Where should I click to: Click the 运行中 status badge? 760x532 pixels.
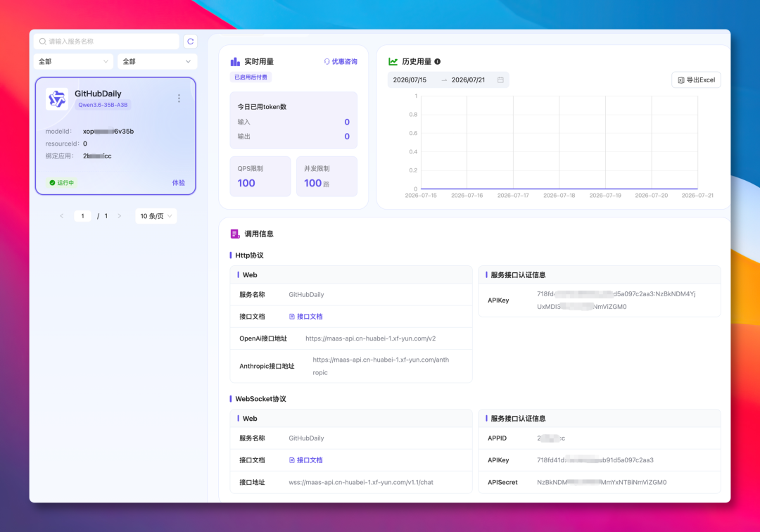(x=61, y=183)
